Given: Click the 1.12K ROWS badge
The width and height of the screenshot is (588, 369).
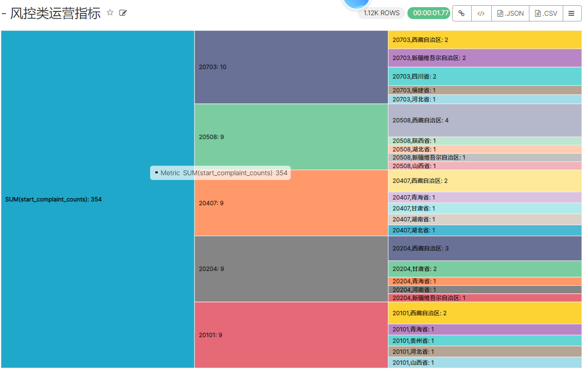Looking at the screenshot, I should 381,13.
